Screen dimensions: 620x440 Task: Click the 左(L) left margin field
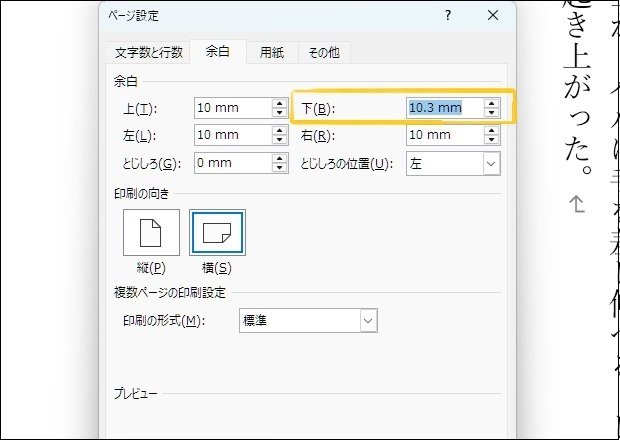pos(233,135)
